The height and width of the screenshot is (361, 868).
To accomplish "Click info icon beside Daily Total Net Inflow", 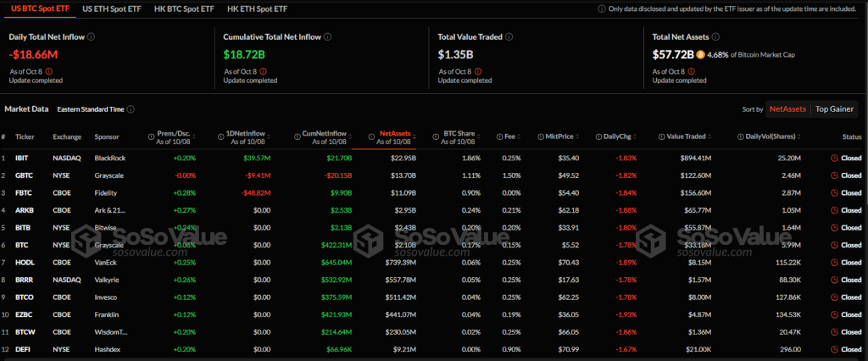I will click(92, 37).
